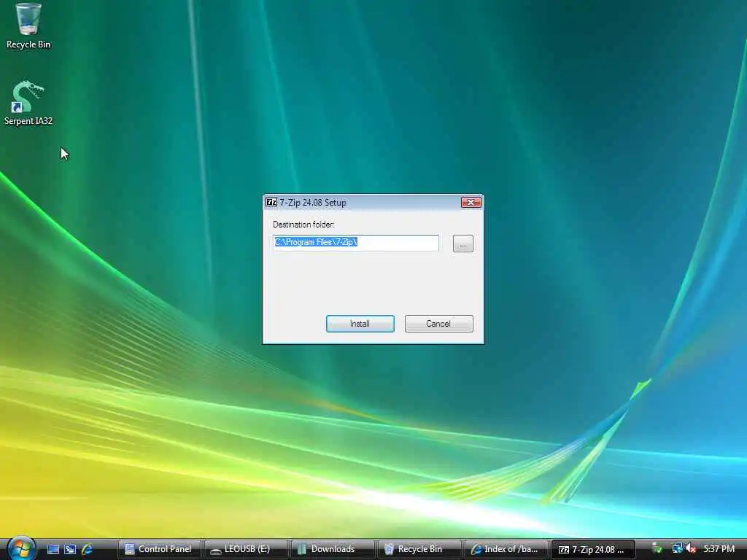The height and width of the screenshot is (560, 747).
Task: Switch to Downloads taskbar button
Action: point(333,549)
